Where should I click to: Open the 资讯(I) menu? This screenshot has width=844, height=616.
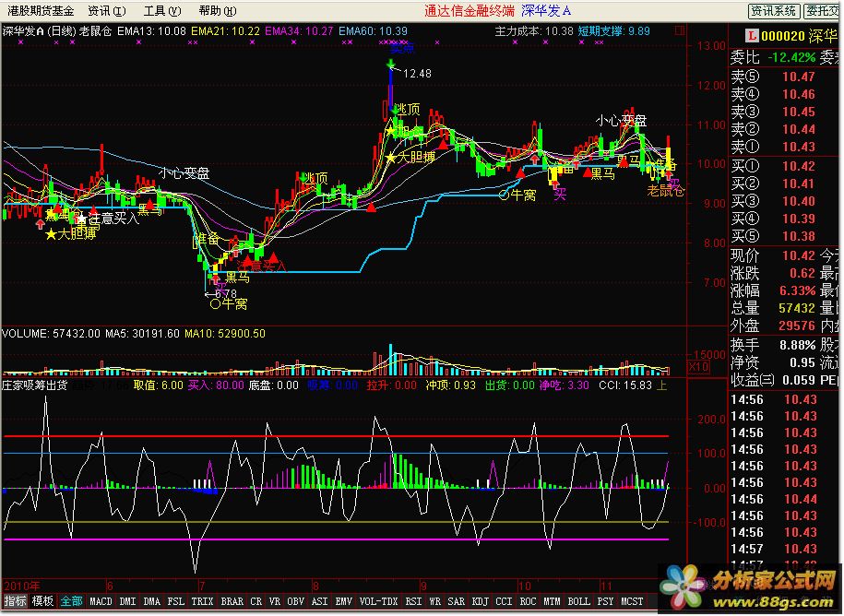[107, 11]
